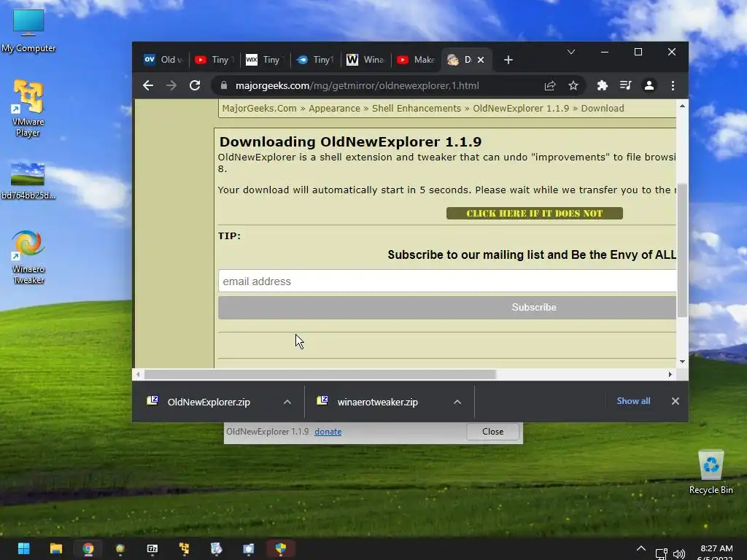Open volume control tray icon
747x560 pixels.
coord(679,553)
